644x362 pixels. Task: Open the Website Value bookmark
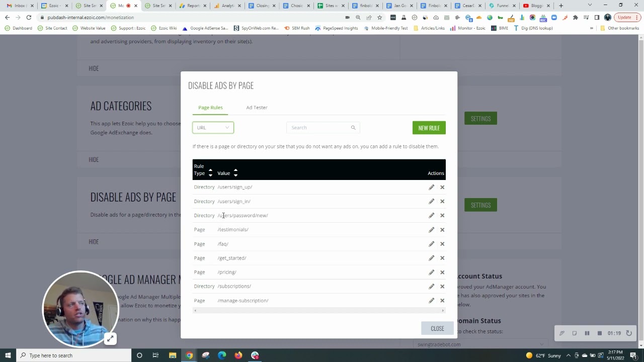89,28
